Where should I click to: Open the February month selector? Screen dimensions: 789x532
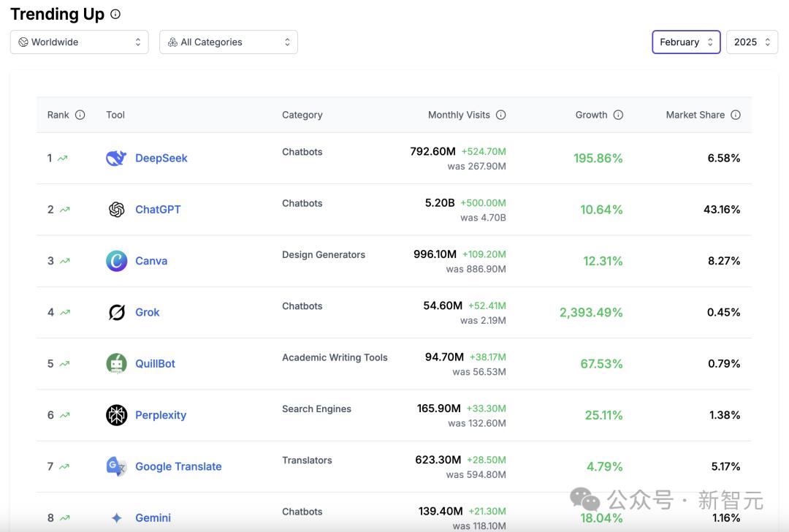tap(686, 42)
